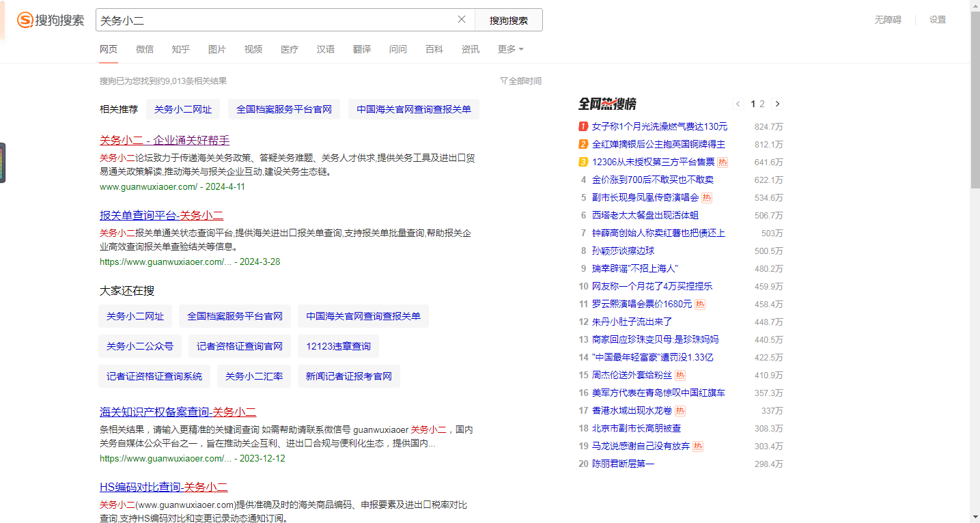Open result 海关知识产权备案查询-关务小二

coord(178,412)
